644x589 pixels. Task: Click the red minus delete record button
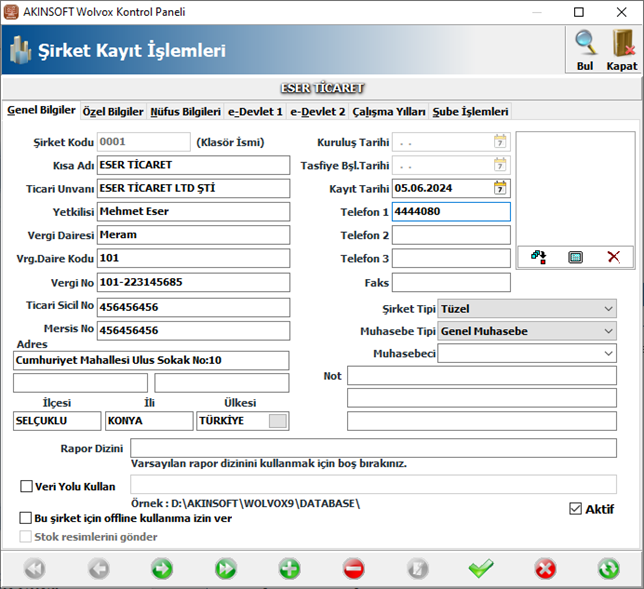point(353,569)
